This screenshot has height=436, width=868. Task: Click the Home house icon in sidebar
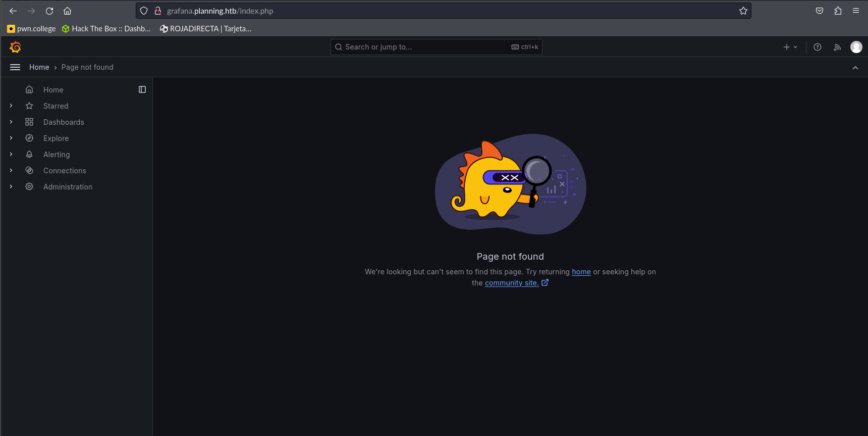tap(29, 89)
